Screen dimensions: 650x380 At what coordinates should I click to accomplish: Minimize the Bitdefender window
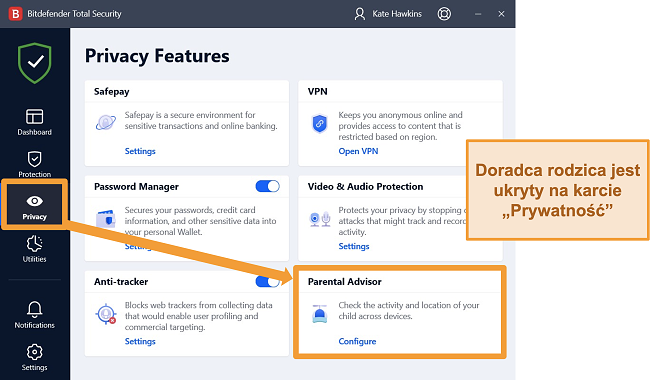pos(478,14)
